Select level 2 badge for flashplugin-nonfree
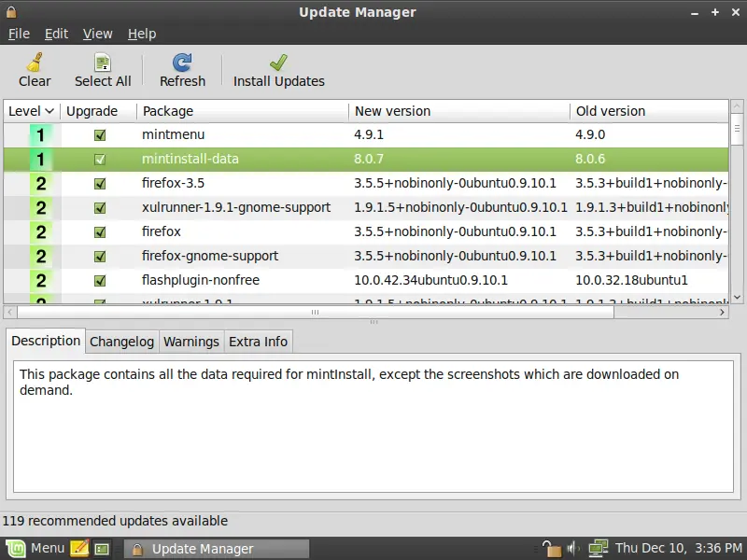The width and height of the screenshot is (747, 560). click(x=41, y=281)
